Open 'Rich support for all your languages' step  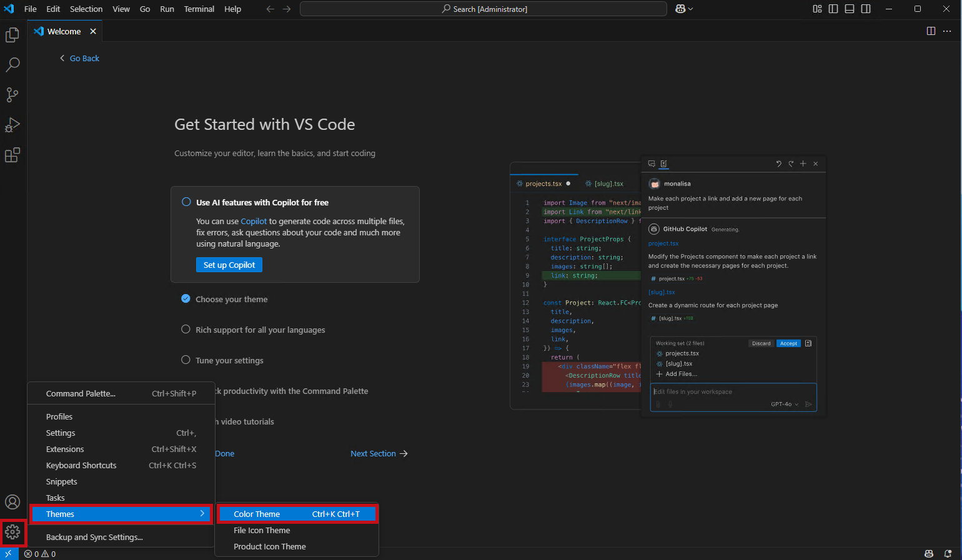260,330
